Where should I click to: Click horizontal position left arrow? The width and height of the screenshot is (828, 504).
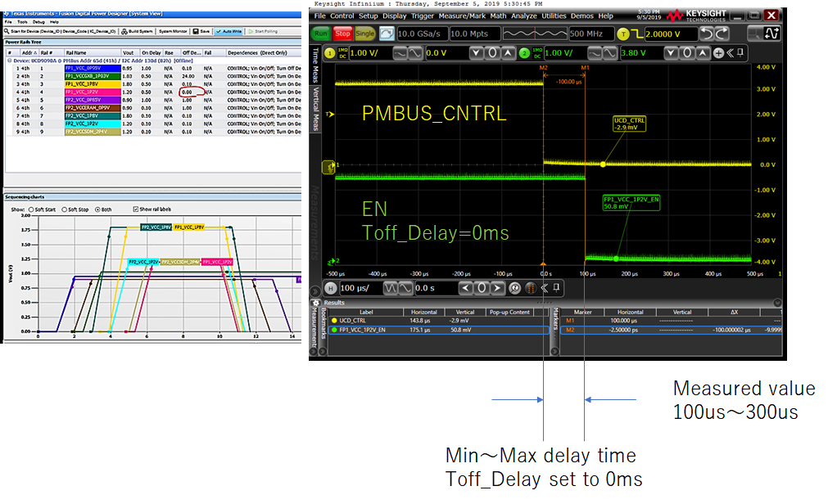click(x=465, y=288)
